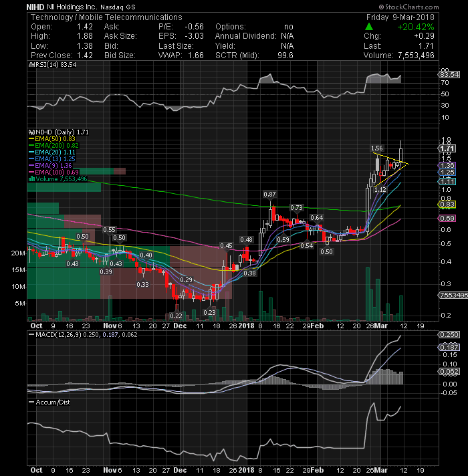
Task: Click the EMA(9) 1.36 legend entry
Action: click(50, 165)
